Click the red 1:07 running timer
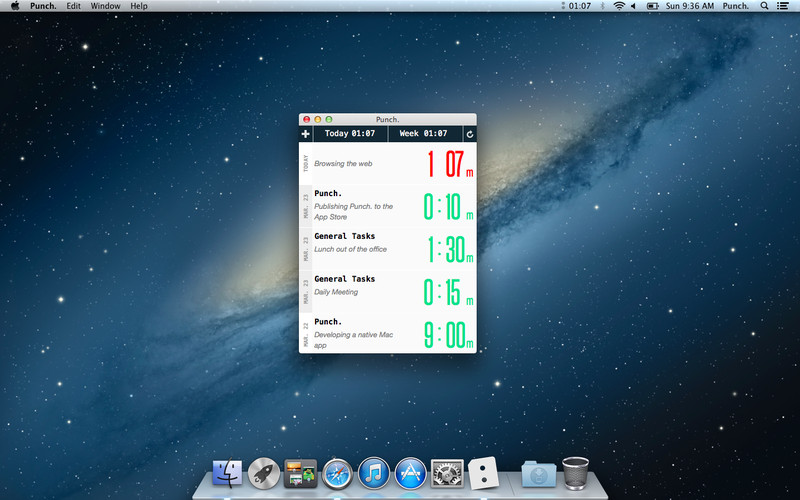The image size is (800, 500). click(451, 164)
